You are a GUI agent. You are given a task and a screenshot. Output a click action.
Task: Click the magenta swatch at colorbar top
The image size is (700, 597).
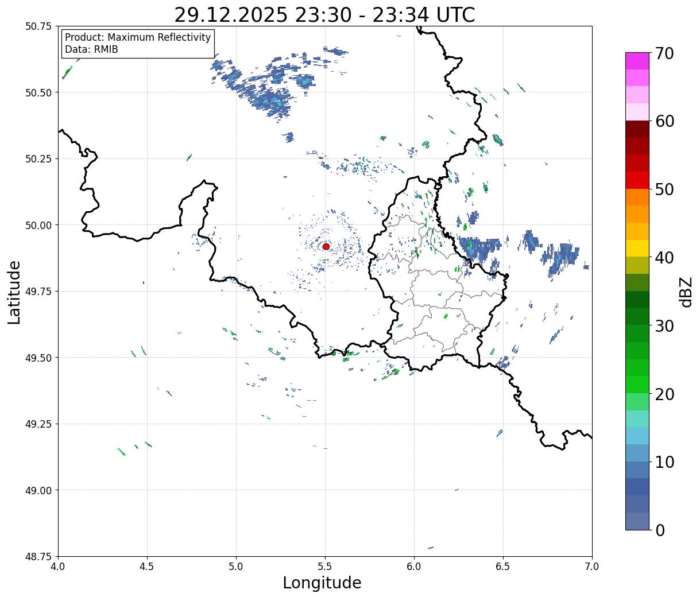[x=637, y=61]
